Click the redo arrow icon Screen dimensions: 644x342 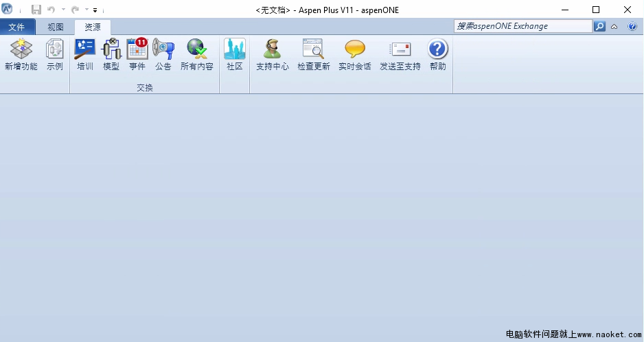tap(75, 10)
